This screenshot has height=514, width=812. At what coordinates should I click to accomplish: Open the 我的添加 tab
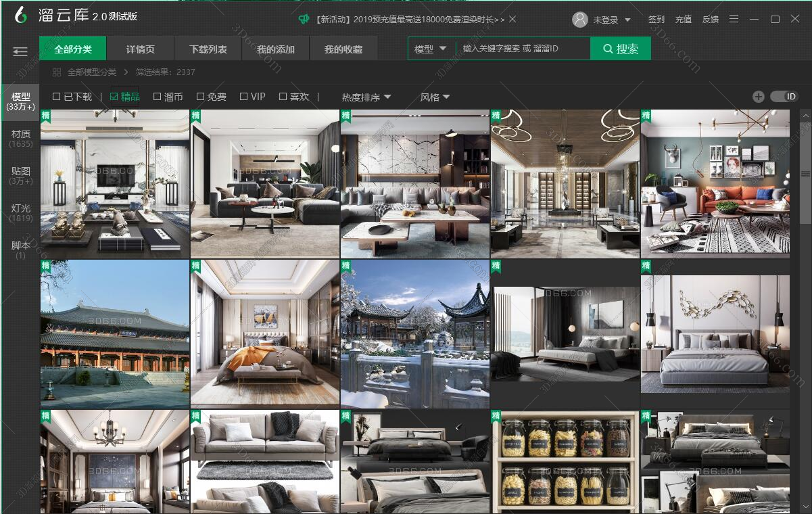(x=276, y=49)
